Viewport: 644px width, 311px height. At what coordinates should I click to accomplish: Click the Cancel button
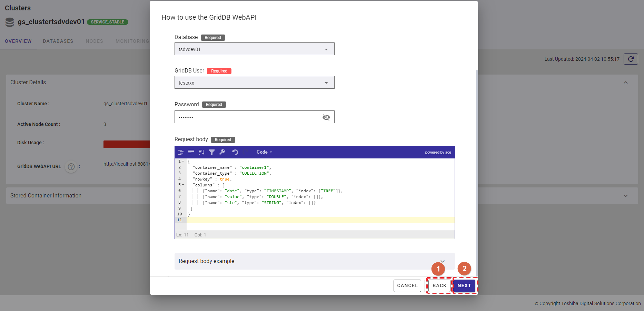[407, 285]
